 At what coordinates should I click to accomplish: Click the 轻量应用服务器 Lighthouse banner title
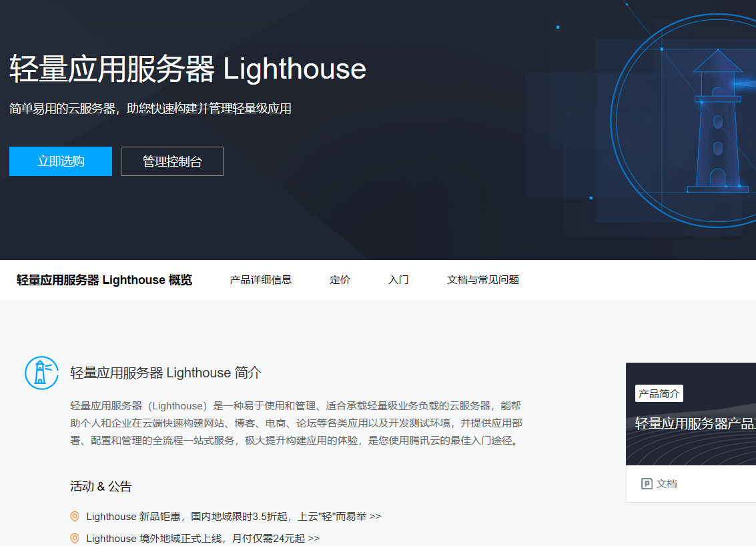(x=188, y=69)
